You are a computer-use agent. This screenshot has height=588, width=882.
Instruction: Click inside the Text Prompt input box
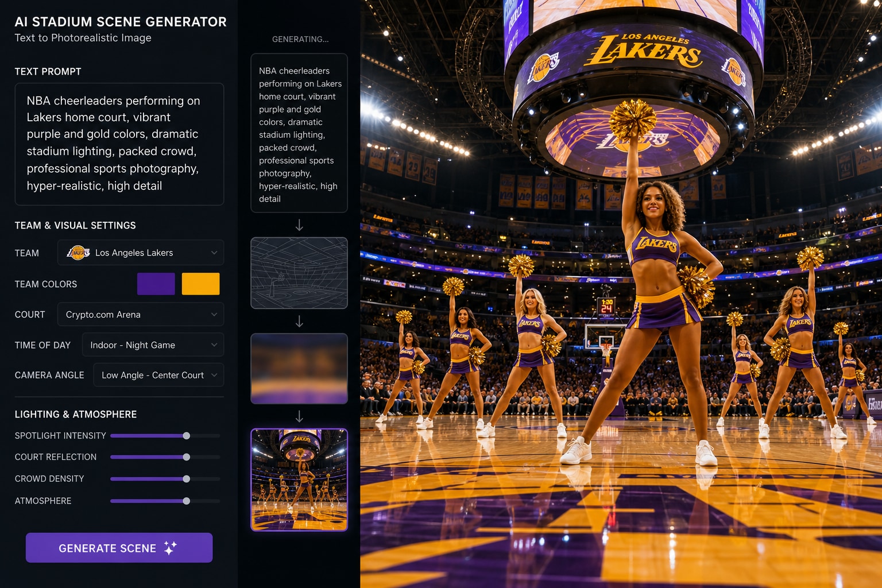(119, 144)
